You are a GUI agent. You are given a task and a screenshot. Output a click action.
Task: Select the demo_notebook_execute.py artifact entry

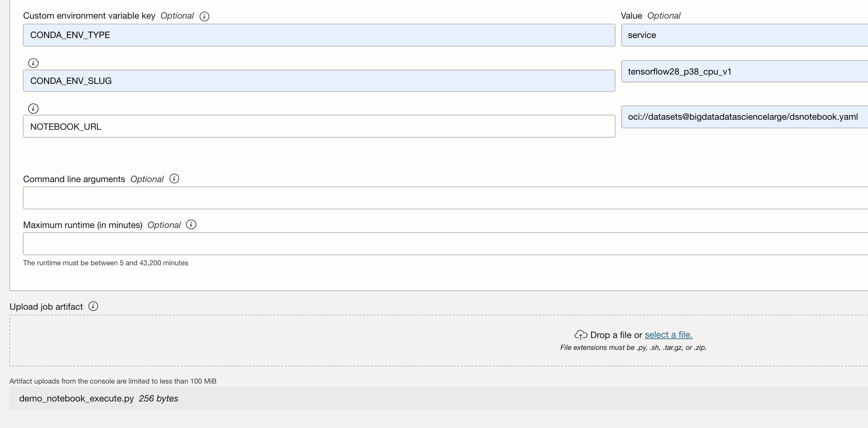click(99, 398)
